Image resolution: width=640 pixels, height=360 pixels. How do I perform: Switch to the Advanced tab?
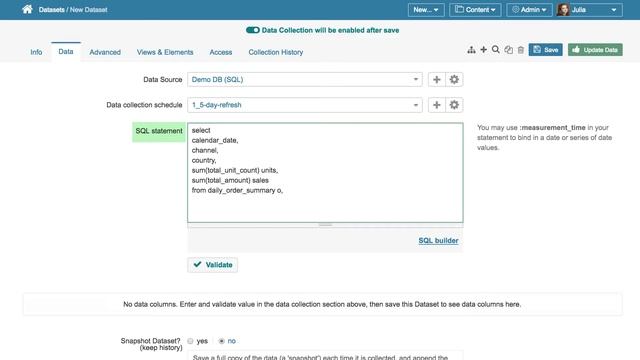point(105,52)
